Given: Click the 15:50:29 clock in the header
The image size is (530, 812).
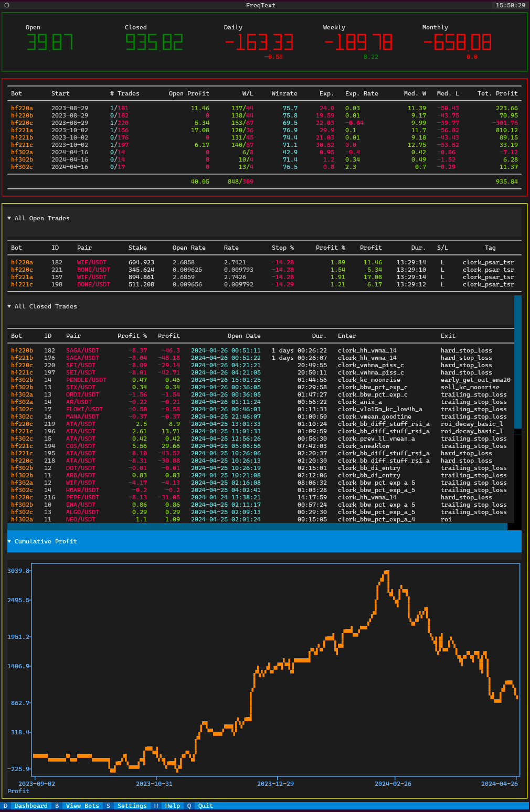Looking at the screenshot, I should coord(510,5).
